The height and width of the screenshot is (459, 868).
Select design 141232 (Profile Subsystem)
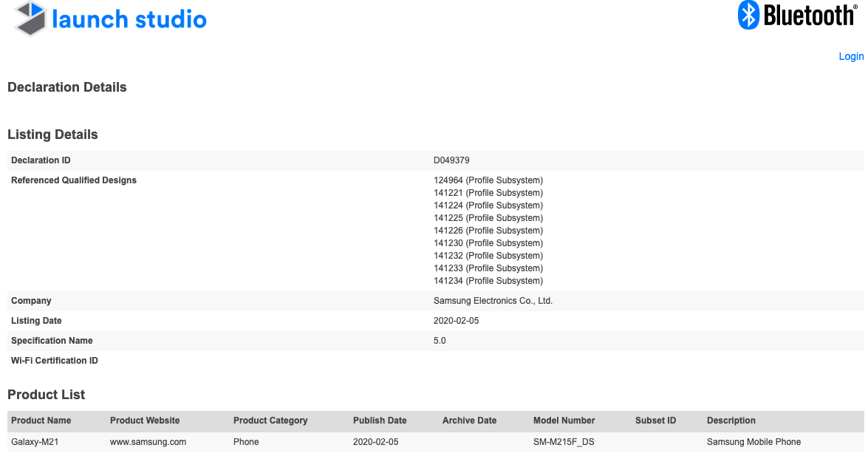(488, 256)
